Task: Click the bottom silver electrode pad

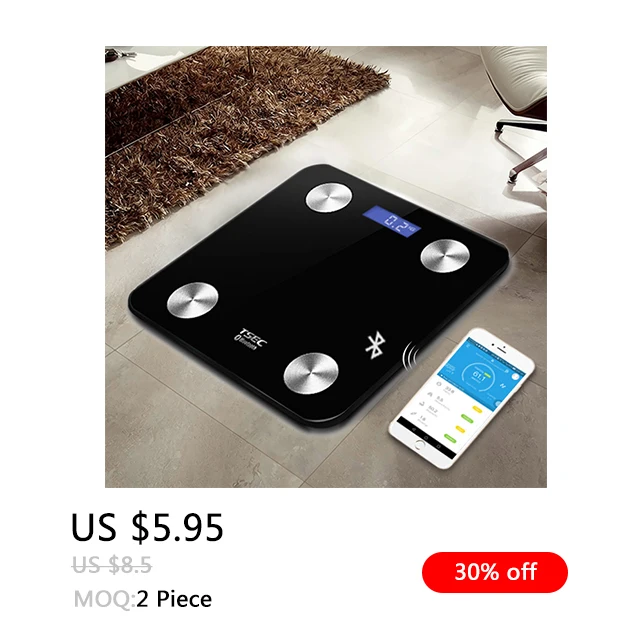Action: point(311,373)
